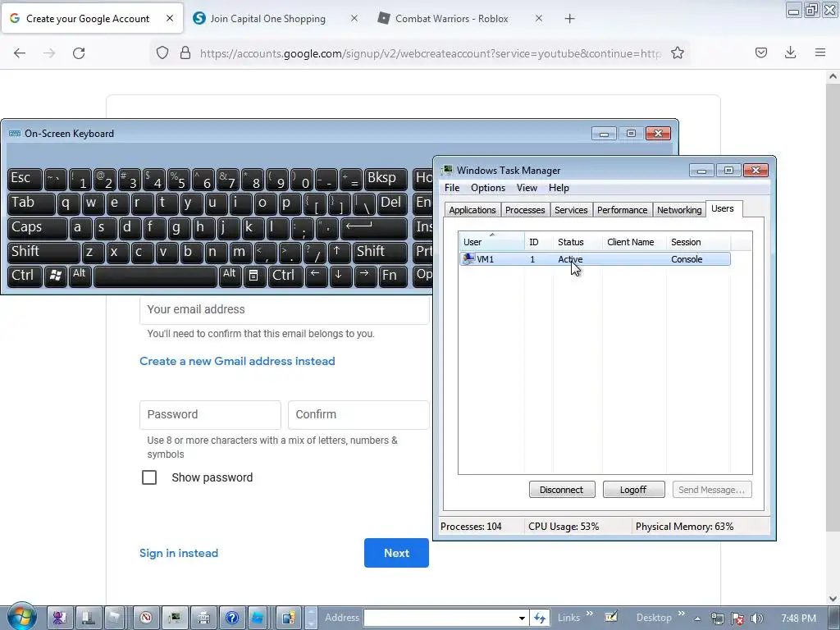
Task: Toggle Fn key on On-Screen Keyboard
Action: 393,276
